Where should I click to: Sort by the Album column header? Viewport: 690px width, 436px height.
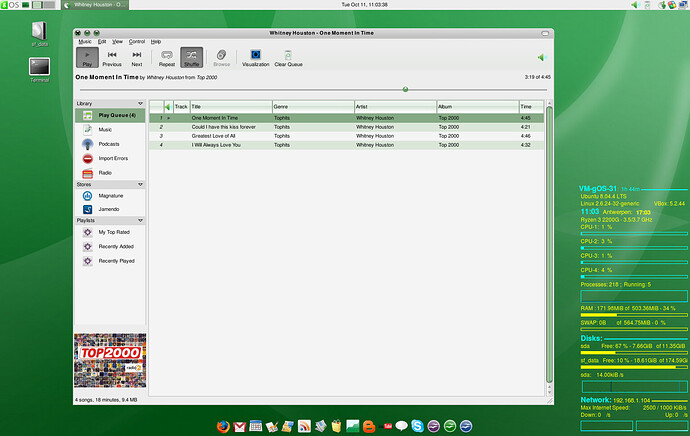pos(478,106)
